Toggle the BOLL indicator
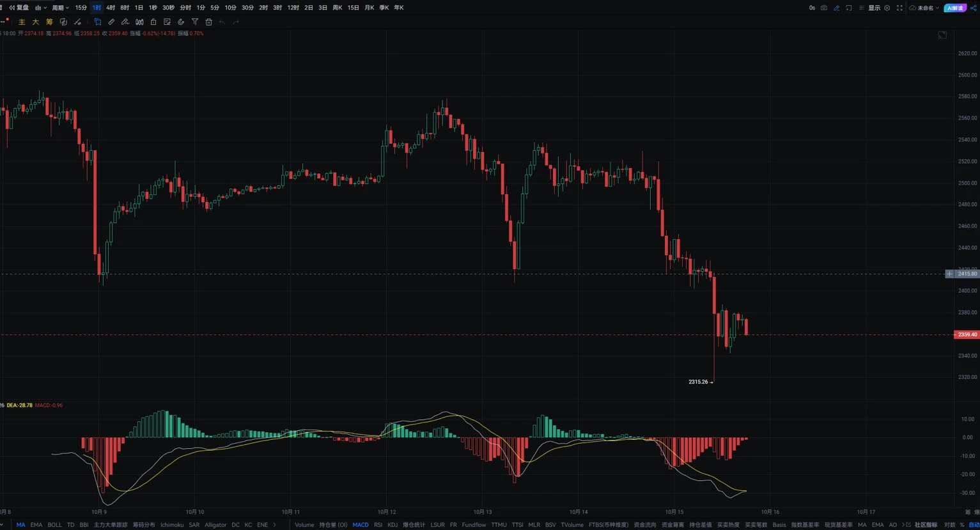The image size is (980, 530). tap(54, 525)
